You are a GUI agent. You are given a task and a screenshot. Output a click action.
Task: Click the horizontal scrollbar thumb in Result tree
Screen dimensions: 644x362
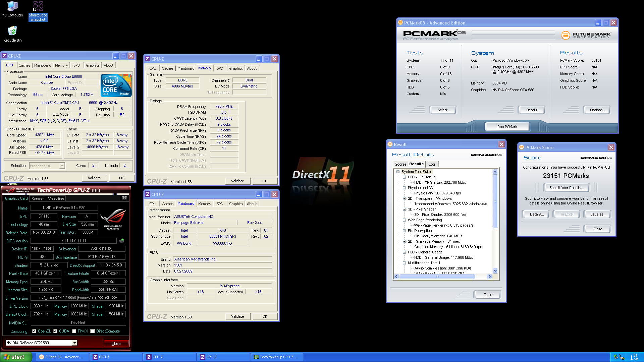point(437,277)
